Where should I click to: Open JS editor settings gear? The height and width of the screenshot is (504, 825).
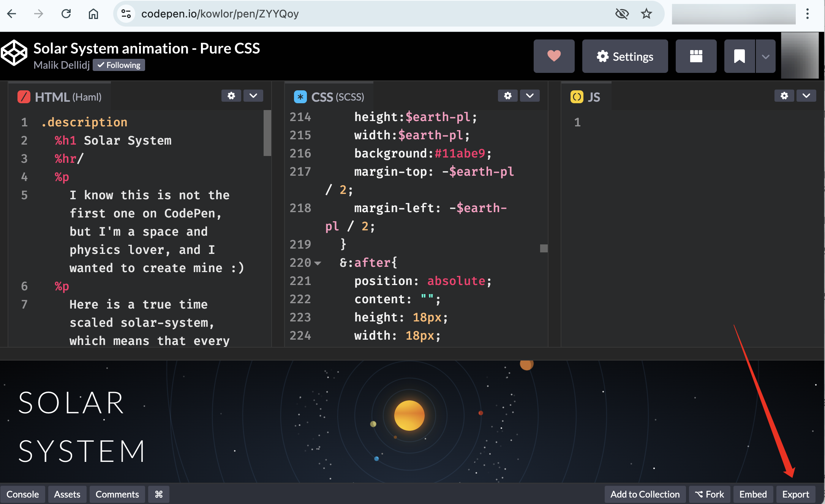[784, 96]
